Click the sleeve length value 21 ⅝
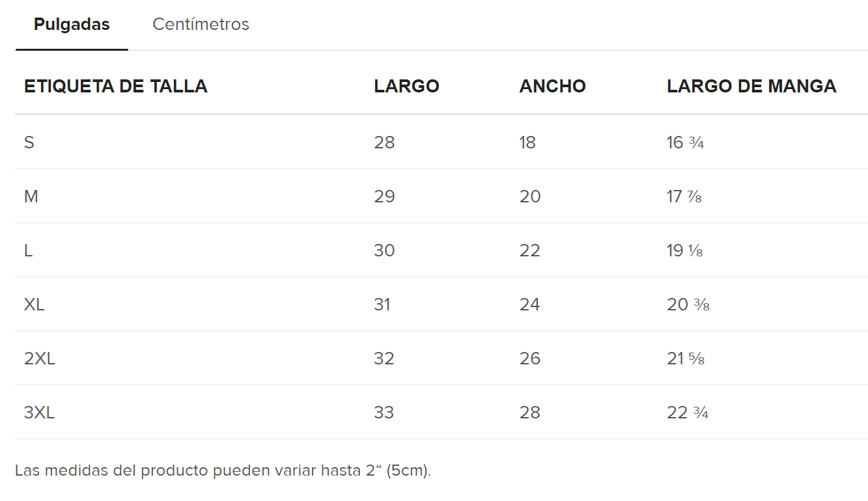This screenshot has height=501, width=868. point(686,359)
